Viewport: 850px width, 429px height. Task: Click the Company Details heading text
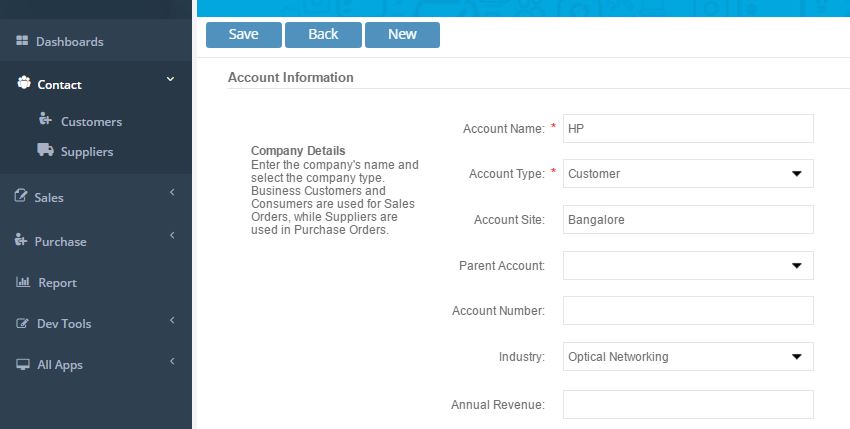[x=298, y=151]
